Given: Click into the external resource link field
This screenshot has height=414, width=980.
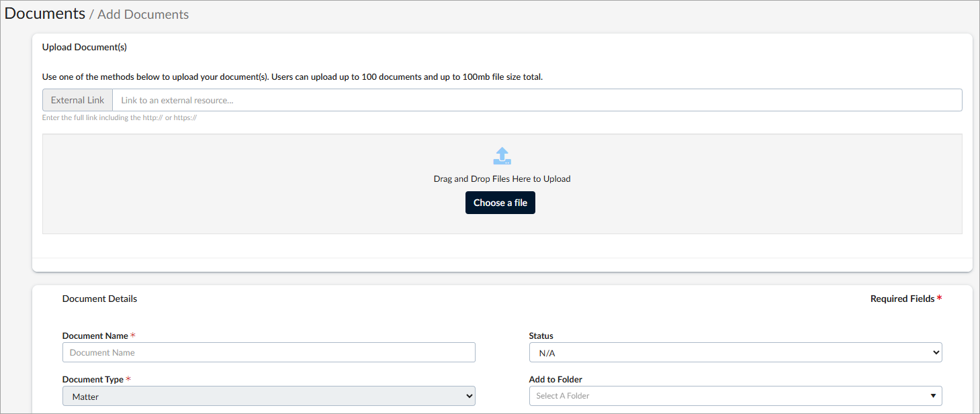Looking at the screenshot, I should point(536,100).
